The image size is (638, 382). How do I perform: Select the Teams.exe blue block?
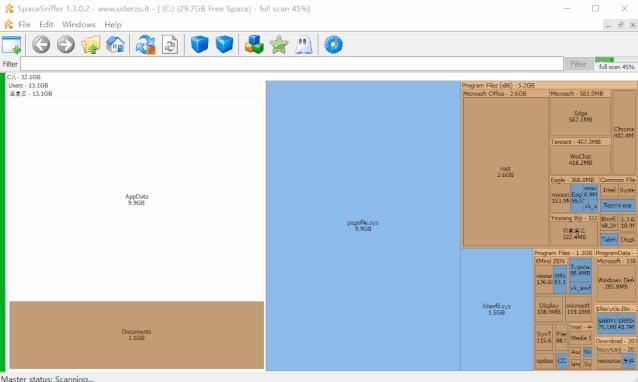pos(618,205)
